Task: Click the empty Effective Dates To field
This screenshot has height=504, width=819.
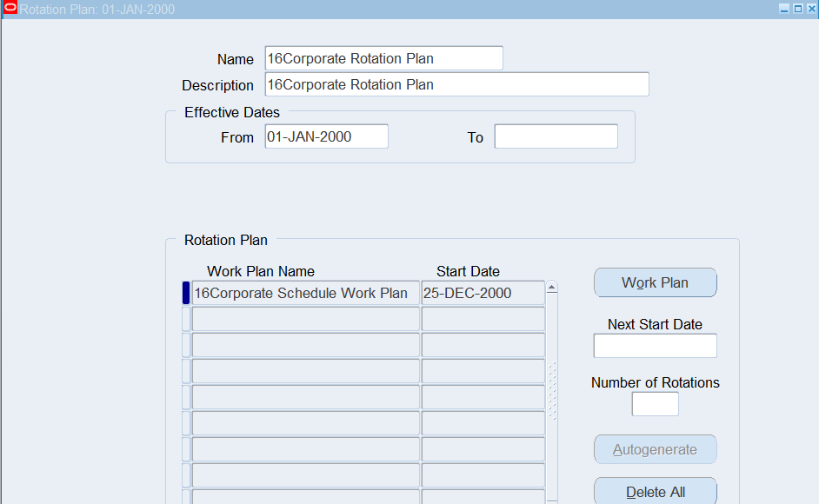Action: click(556, 137)
